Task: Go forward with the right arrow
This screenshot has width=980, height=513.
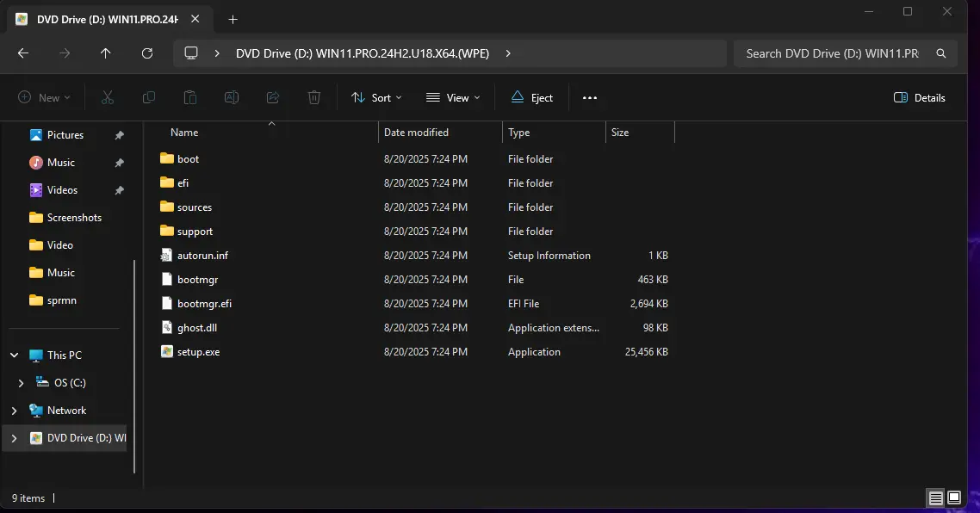Action: pos(65,53)
